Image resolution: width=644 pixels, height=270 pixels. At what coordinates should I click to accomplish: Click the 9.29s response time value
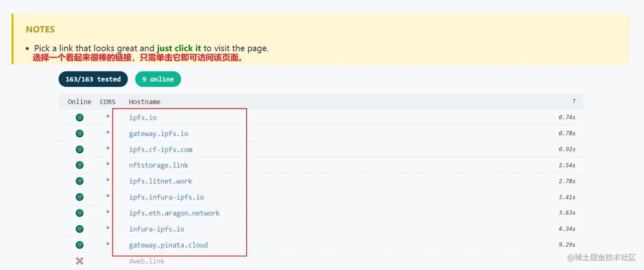pyautogui.click(x=567, y=245)
